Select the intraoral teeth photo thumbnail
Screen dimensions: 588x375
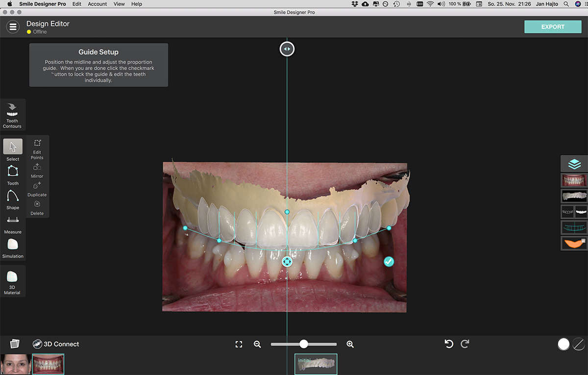[x=48, y=364]
